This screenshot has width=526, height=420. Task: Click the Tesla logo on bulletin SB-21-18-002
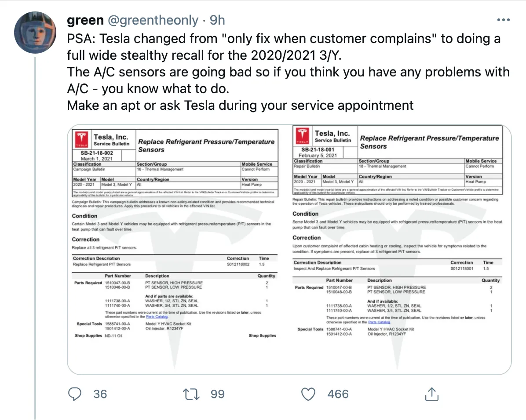click(82, 139)
